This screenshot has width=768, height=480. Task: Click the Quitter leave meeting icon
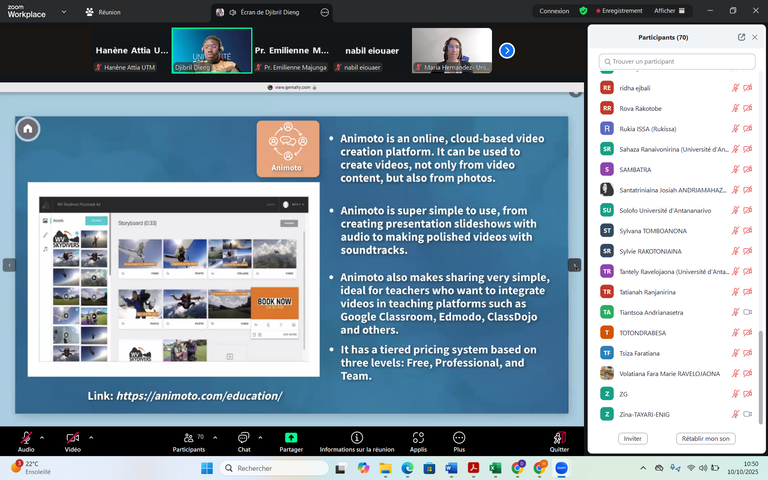(x=559, y=437)
